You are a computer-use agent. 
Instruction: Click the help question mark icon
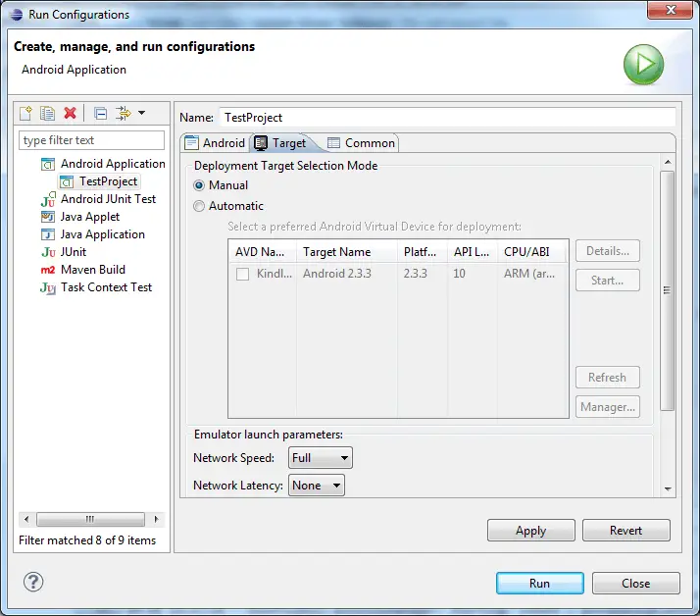tap(33, 583)
